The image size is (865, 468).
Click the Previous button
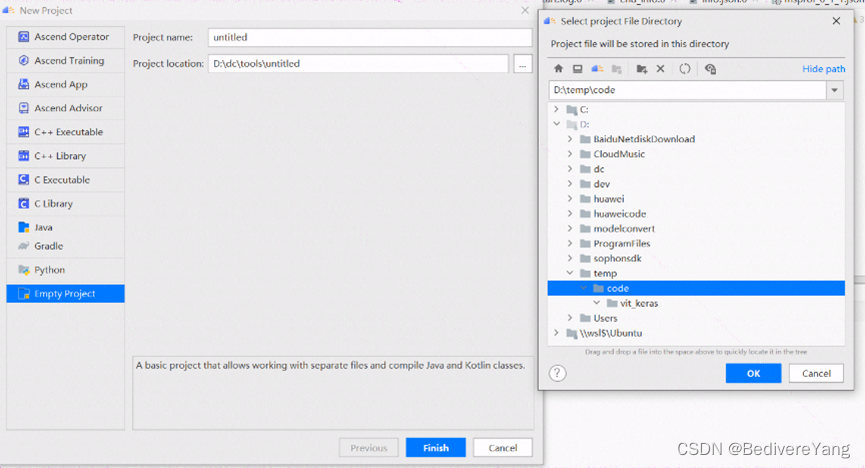tap(369, 448)
